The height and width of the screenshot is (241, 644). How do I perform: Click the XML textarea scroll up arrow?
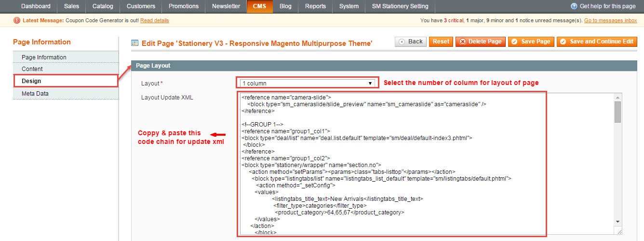(617, 98)
